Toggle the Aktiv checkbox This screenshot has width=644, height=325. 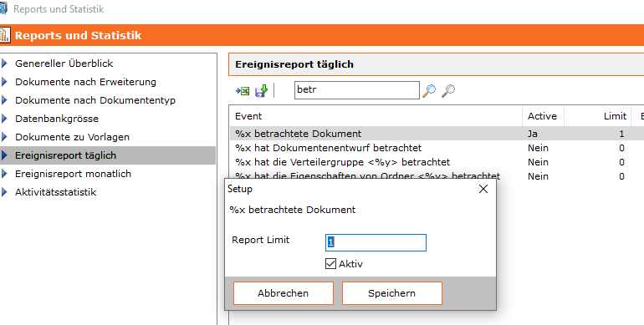point(330,264)
